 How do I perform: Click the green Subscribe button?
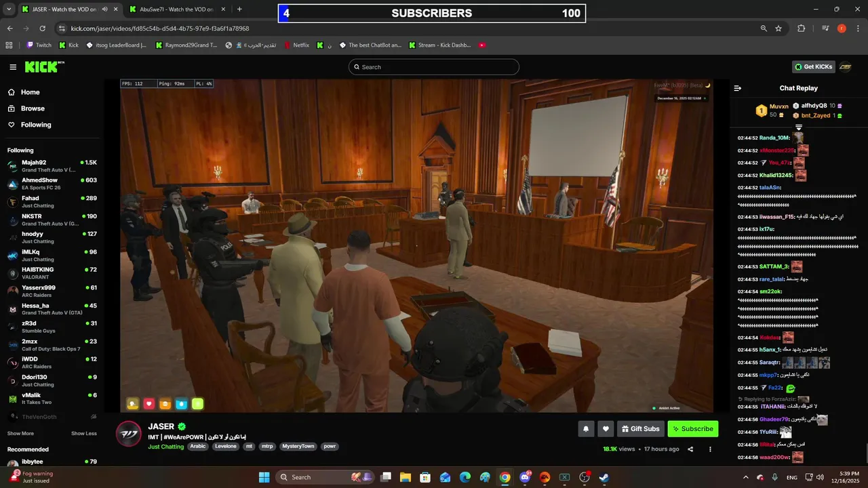[692, 428]
